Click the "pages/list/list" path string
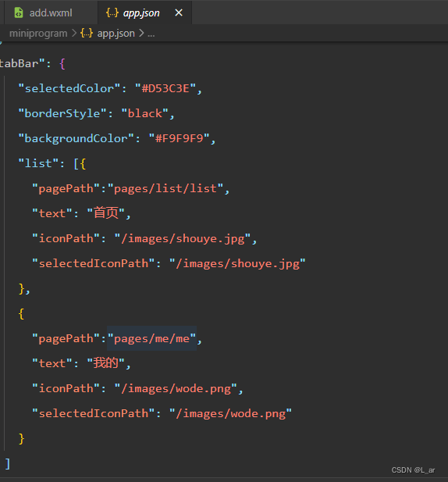The width and height of the screenshot is (448, 482). 165,188
